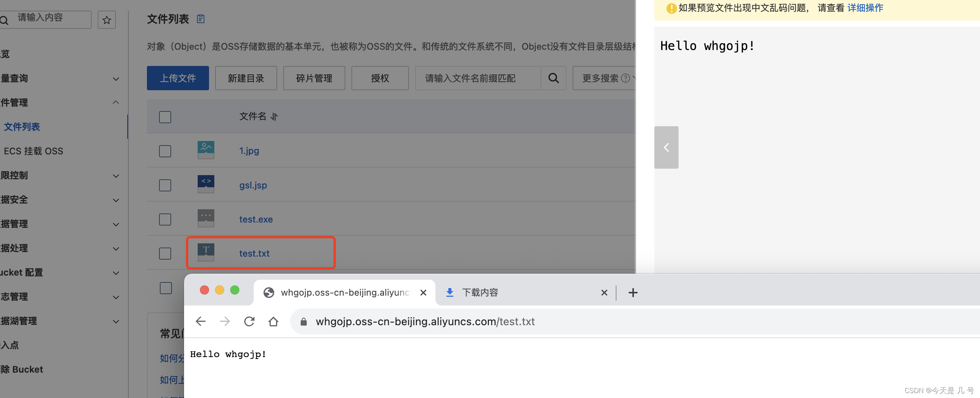Click the macOS green maximize button of browser
The image size is (980, 398).
click(235, 290)
